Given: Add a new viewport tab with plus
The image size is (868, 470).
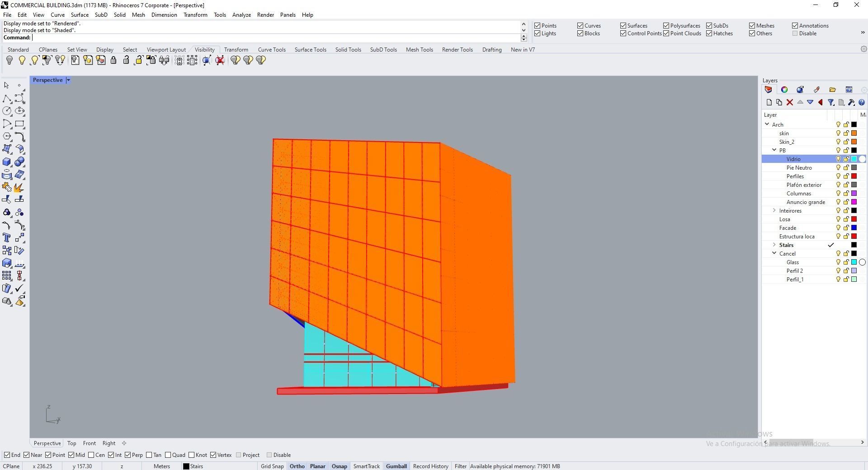Looking at the screenshot, I should pyautogui.click(x=124, y=443).
